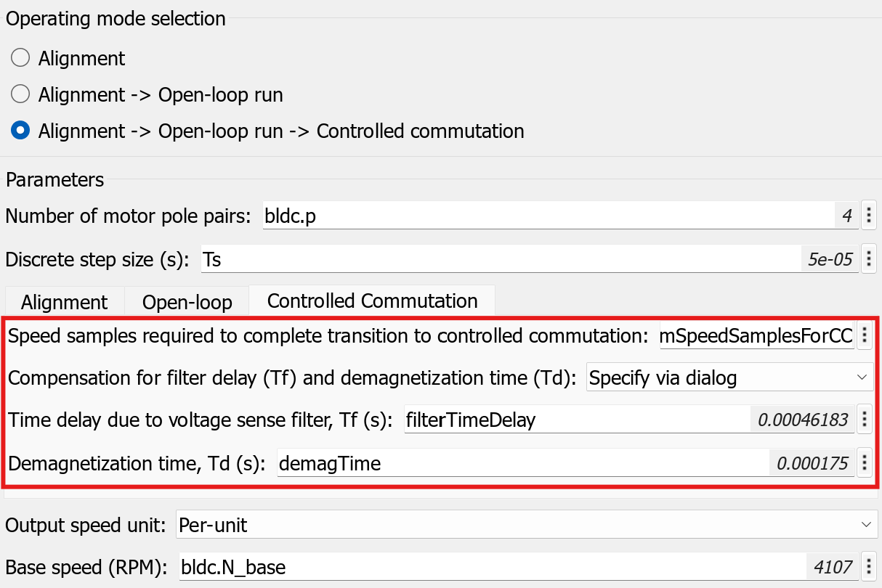
Task: Open the compensation method dropdown showing Specify via dialog
Action: [729, 377]
